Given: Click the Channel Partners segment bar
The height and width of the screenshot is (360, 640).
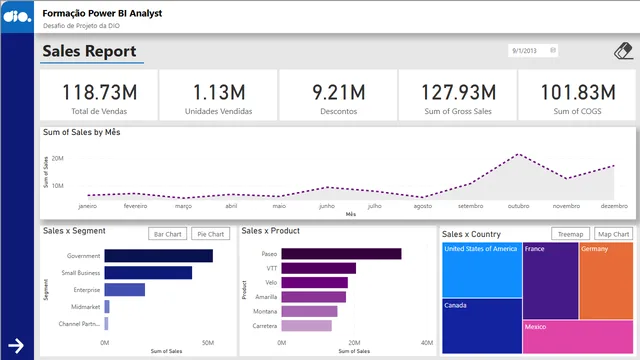Looking at the screenshot, I should coord(107,324).
